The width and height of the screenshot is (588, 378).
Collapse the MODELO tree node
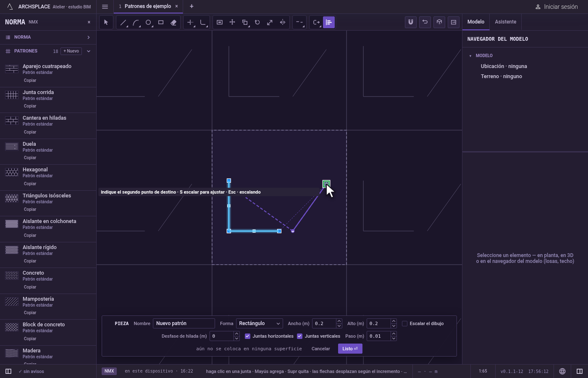point(470,56)
